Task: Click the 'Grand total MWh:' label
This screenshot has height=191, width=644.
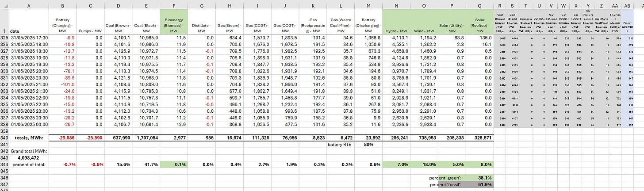Action: coord(29,151)
